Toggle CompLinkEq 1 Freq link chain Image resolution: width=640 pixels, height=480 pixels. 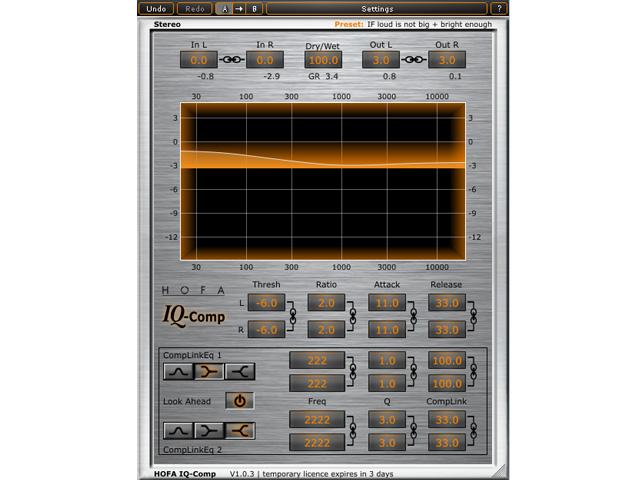[352, 372]
